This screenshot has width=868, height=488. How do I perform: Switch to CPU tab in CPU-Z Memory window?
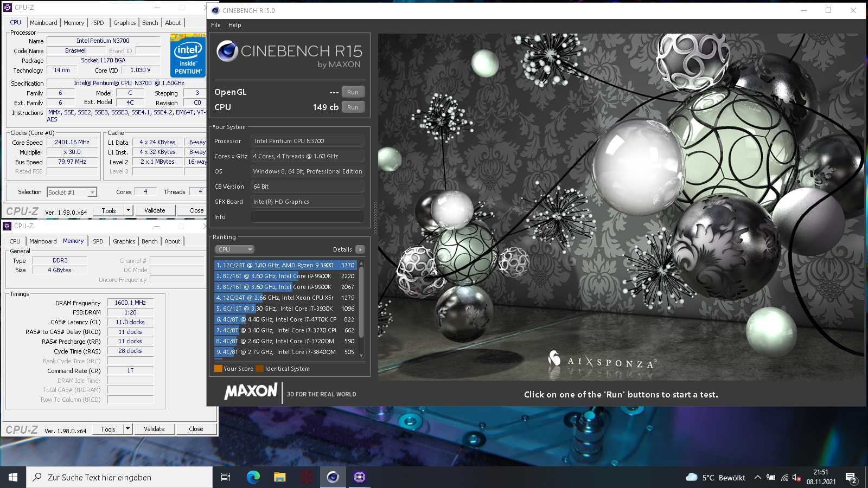[x=15, y=241]
